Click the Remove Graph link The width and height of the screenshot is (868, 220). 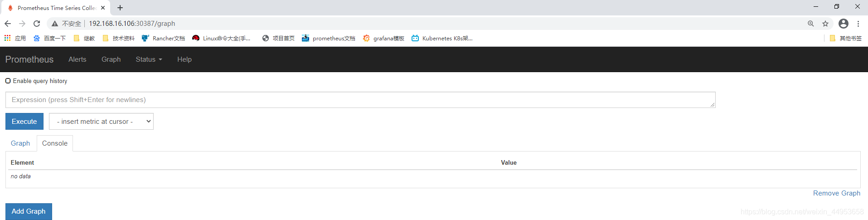point(837,193)
